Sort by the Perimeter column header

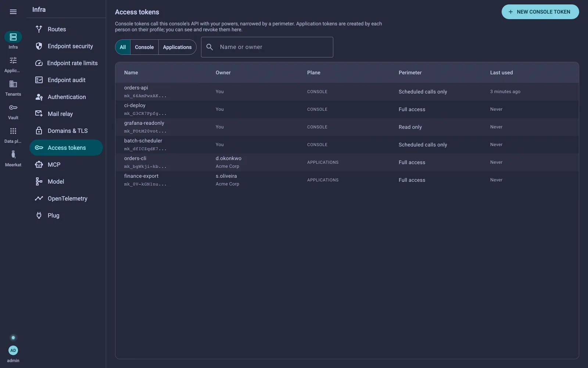(x=410, y=72)
